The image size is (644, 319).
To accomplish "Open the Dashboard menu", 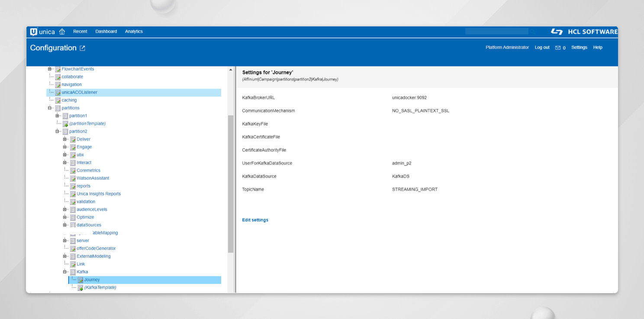I will point(106,32).
